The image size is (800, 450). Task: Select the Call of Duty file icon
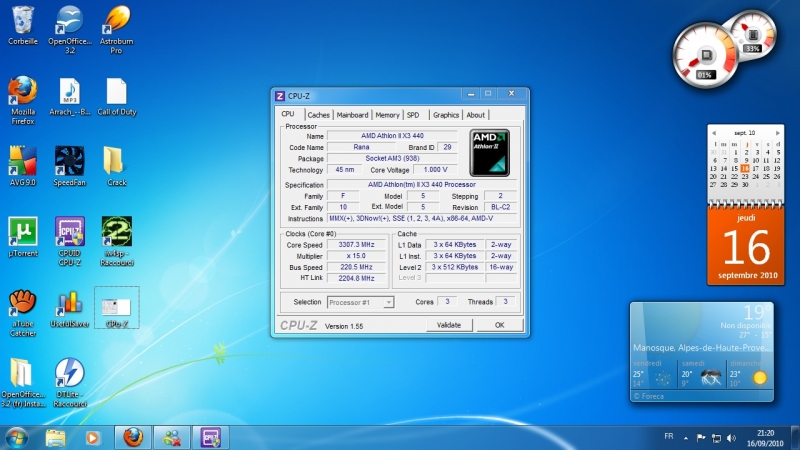click(116, 97)
